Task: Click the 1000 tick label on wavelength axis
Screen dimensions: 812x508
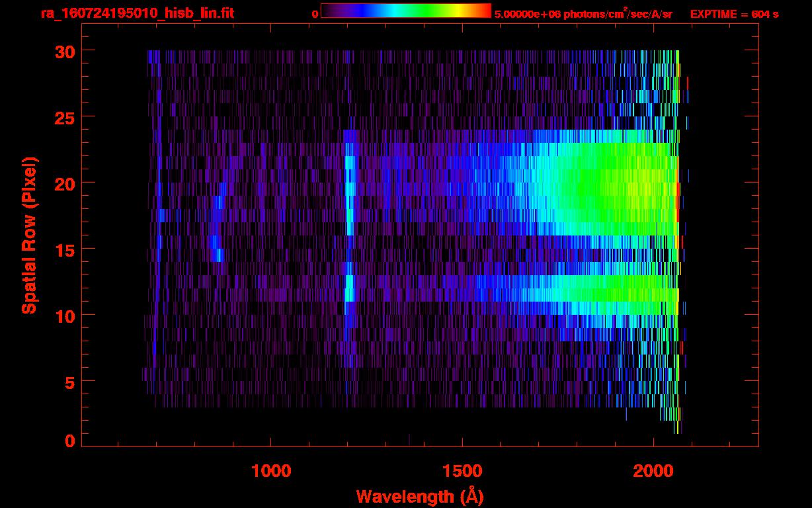Action: (x=271, y=471)
